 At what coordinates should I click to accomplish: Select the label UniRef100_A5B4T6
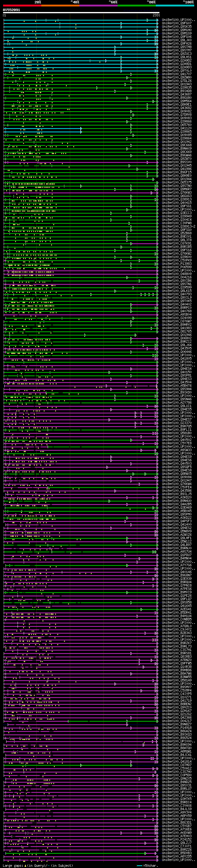click(177, 386)
